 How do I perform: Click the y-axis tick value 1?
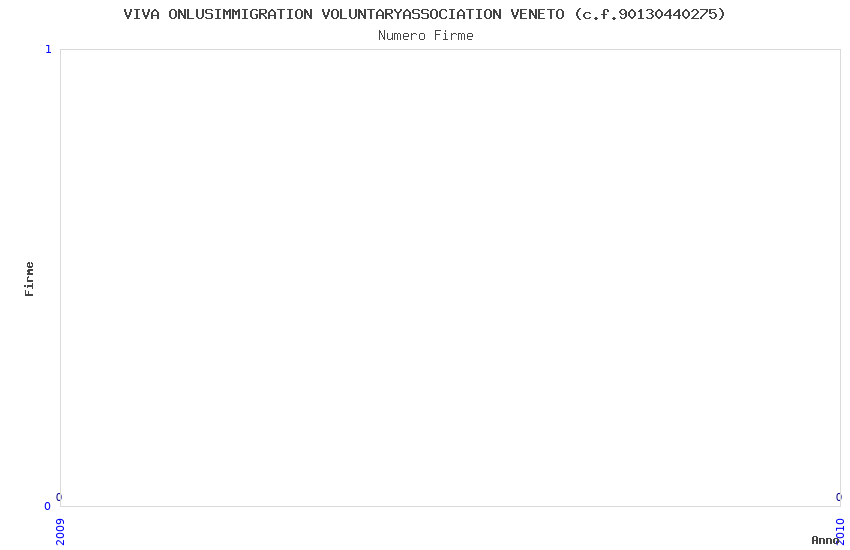coord(48,49)
